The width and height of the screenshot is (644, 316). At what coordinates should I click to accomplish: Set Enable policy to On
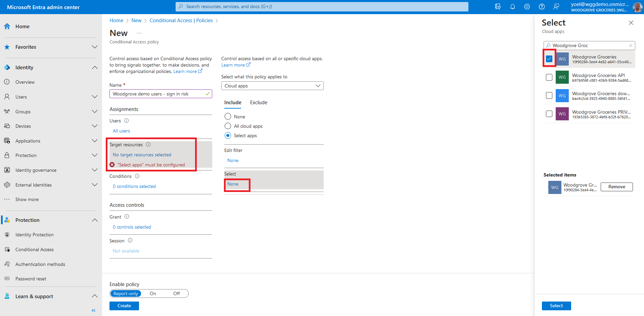tap(153, 293)
